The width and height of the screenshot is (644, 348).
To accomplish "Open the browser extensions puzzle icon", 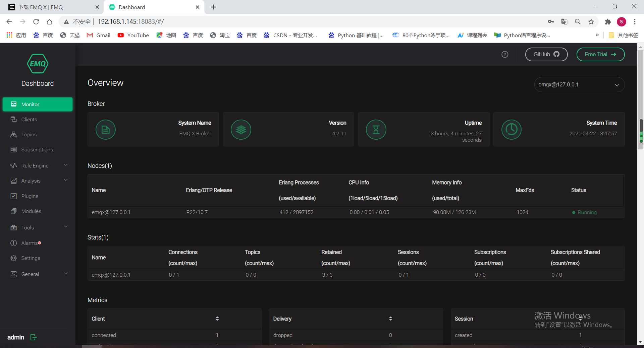I will click(x=608, y=22).
